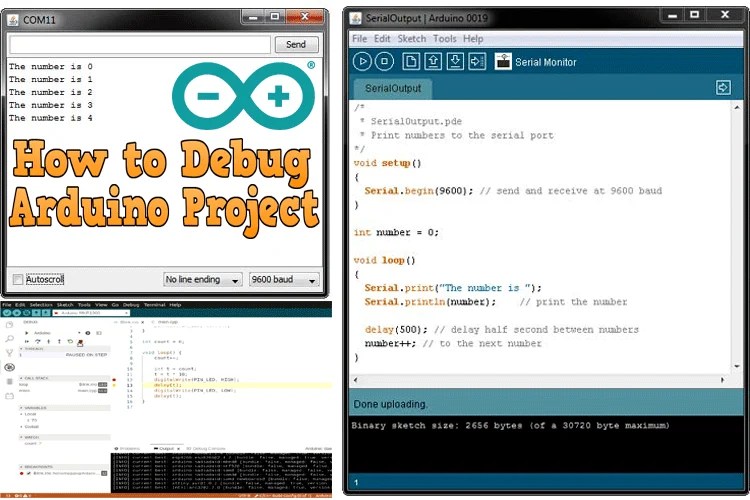Screen dimensions: 750x500
Task: Open the Arduino debug configuration dropdown
Action: [x=56, y=333]
